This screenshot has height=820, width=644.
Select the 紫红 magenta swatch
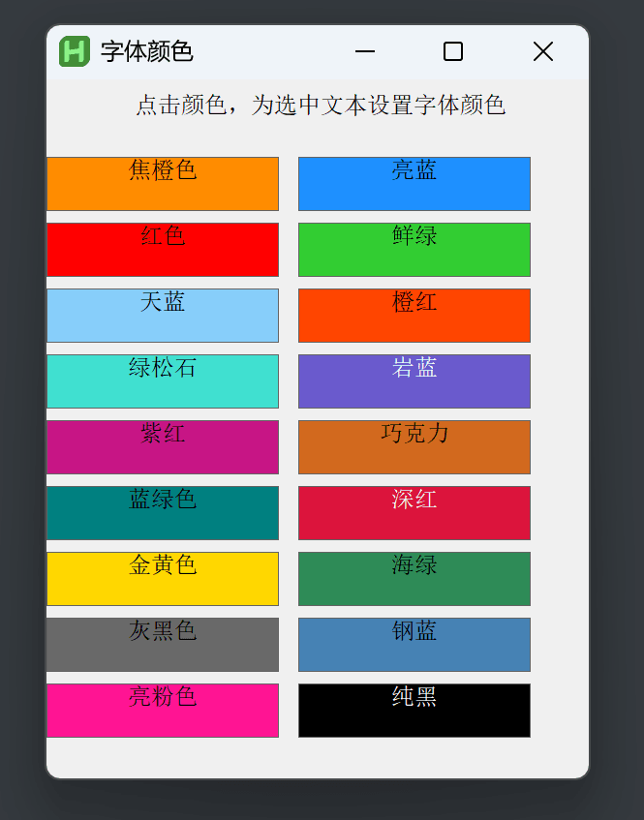163,447
